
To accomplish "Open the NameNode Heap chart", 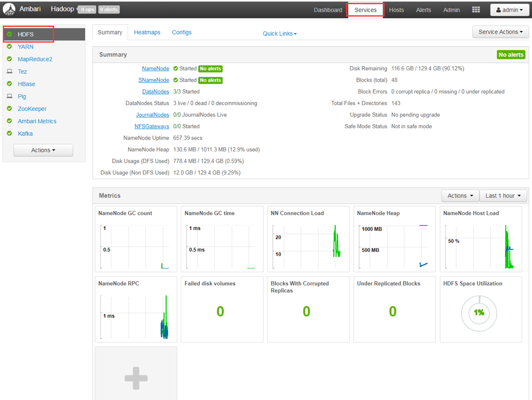I will [394, 239].
